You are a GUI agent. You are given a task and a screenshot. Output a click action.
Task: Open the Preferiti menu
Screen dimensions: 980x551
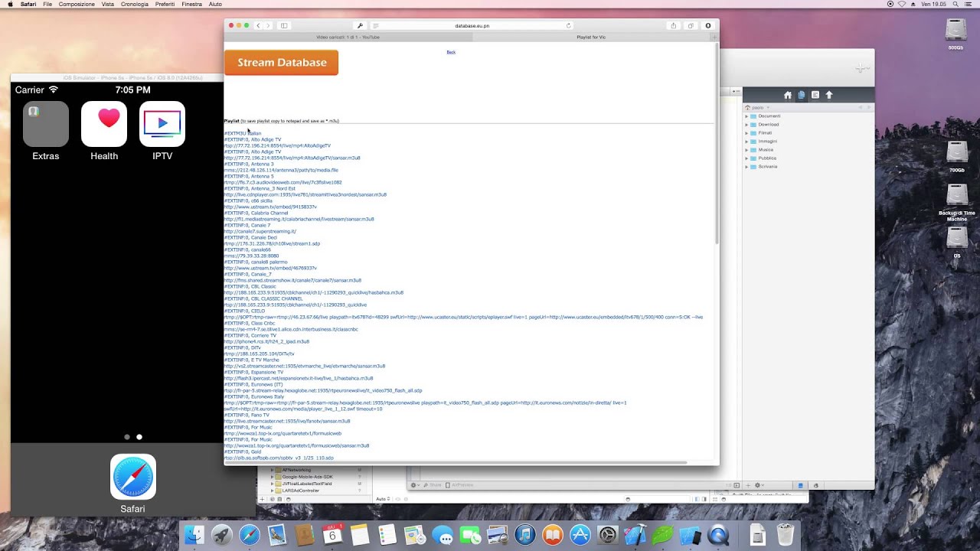point(165,4)
